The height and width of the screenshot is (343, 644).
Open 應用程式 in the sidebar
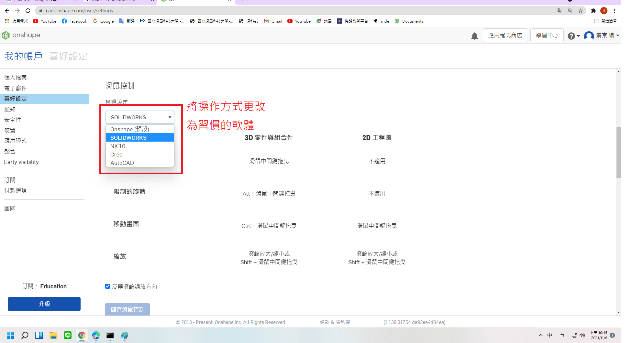(16, 141)
